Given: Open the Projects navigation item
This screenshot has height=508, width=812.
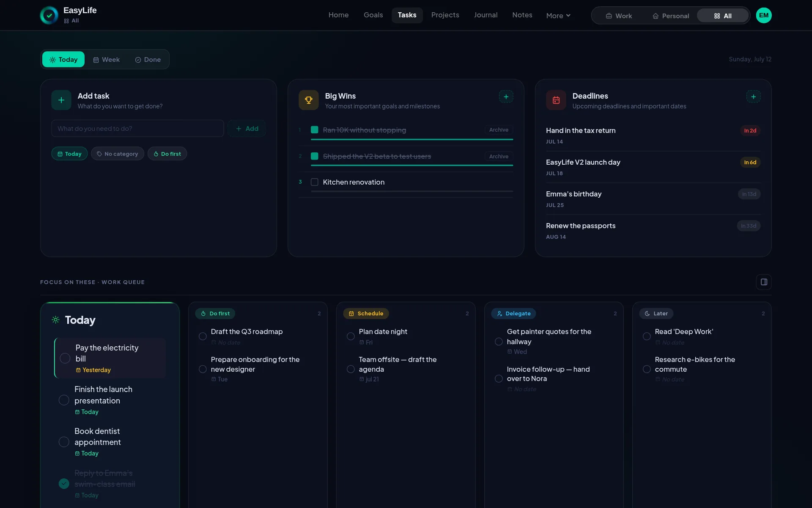Looking at the screenshot, I should [445, 15].
